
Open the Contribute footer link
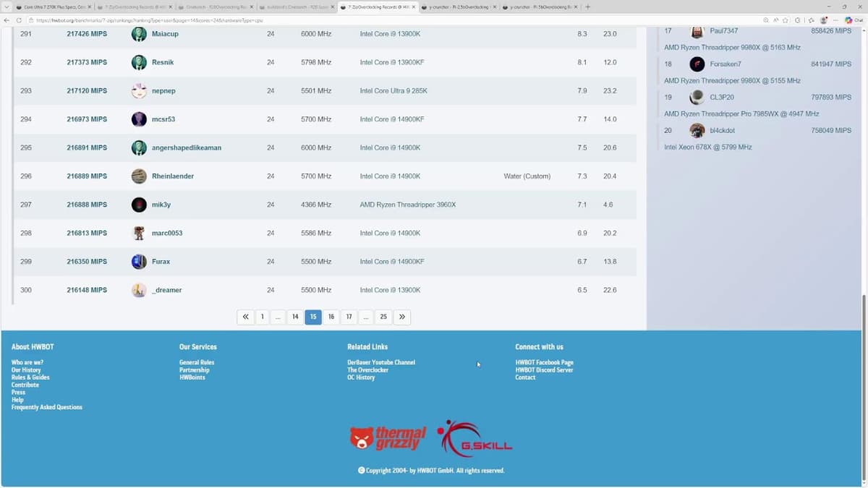click(x=25, y=385)
